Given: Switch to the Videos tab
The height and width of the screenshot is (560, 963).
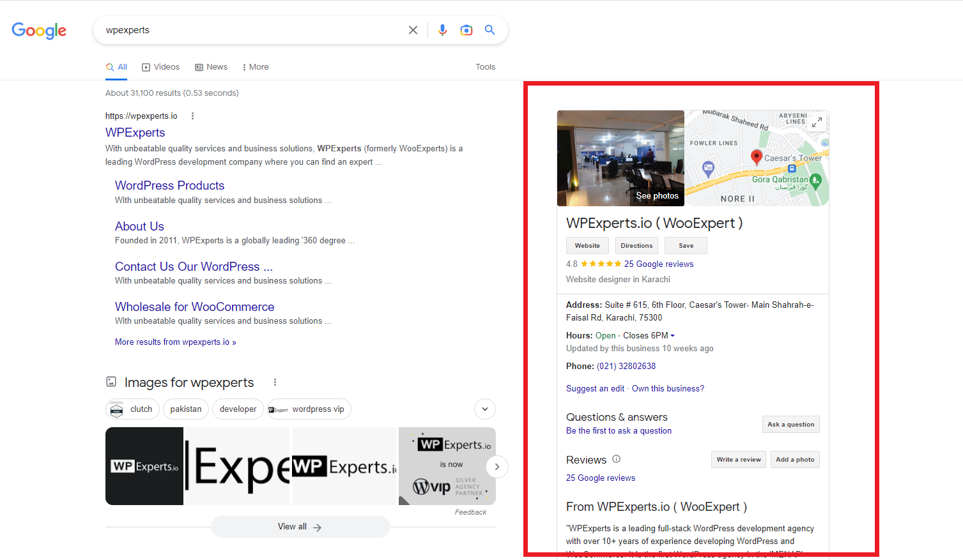Looking at the screenshot, I should 161,67.
